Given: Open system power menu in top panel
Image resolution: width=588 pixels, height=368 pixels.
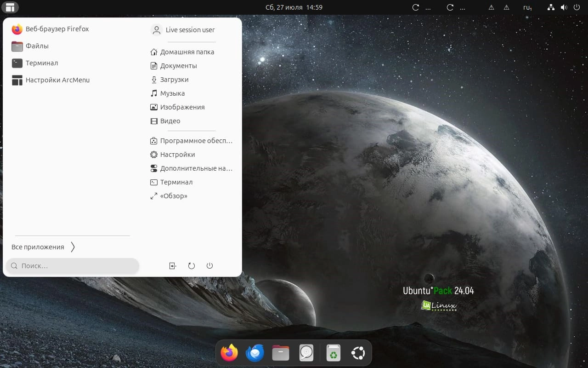Looking at the screenshot, I should (x=577, y=7).
